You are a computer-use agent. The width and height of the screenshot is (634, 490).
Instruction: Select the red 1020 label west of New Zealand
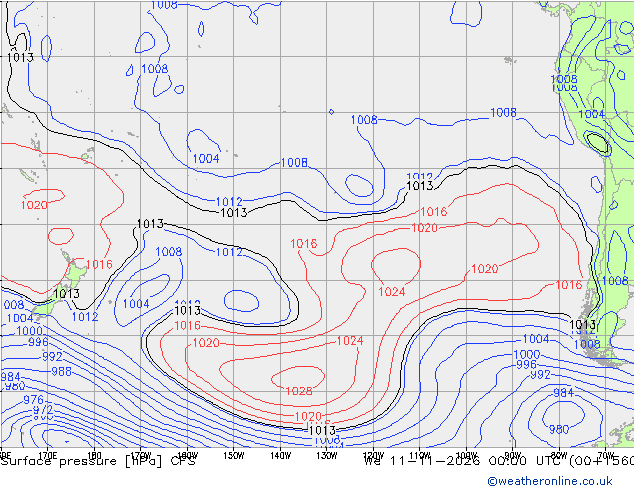(x=34, y=205)
